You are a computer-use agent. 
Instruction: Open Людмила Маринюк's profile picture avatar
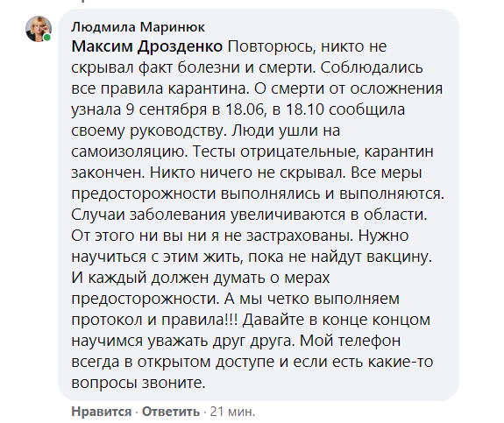click(39, 29)
